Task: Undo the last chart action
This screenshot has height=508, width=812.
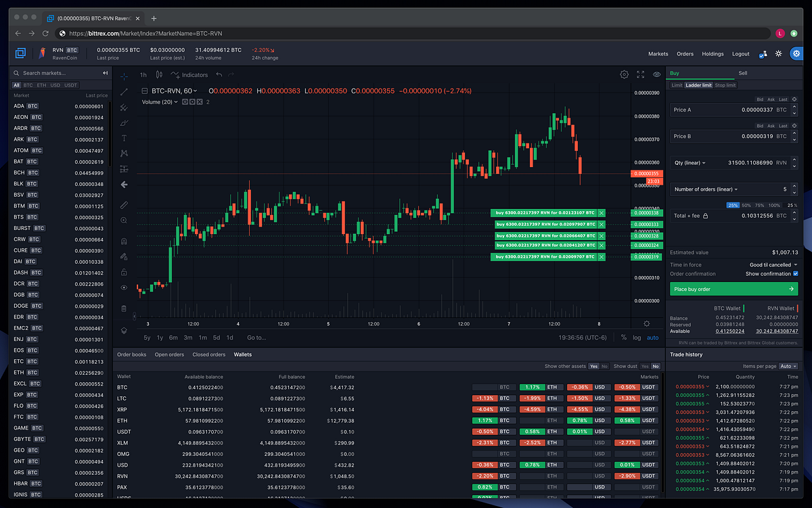Action: point(219,75)
